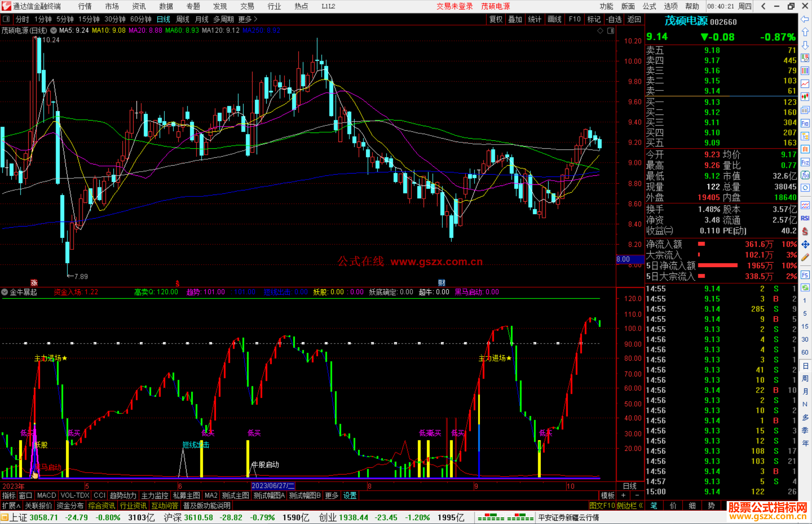Select the MACD indicator tab
Screen dimensions: 812x524
tap(46, 495)
